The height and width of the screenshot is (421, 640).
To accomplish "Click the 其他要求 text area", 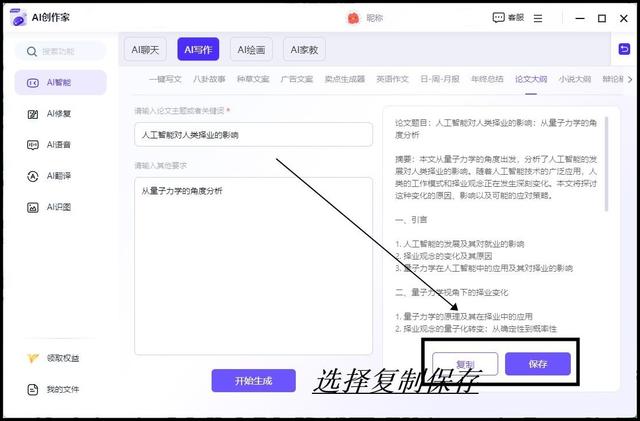I will 253,266.
